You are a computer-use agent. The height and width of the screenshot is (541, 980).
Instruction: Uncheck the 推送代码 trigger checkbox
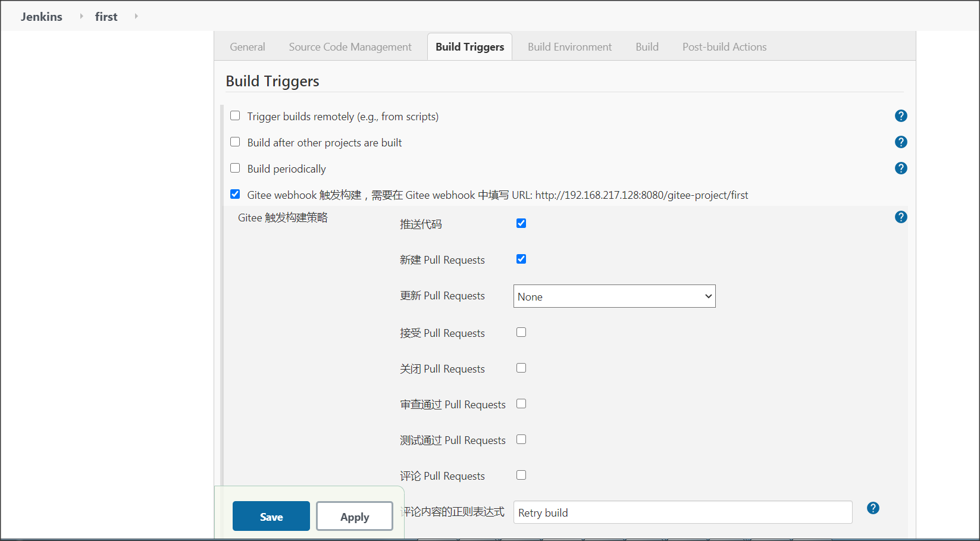click(x=521, y=223)
